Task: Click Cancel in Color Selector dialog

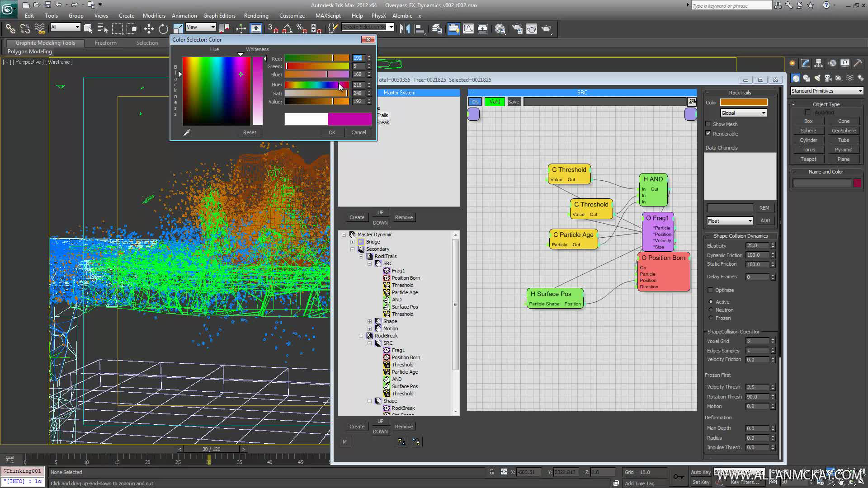Action: tap(359, 132)
